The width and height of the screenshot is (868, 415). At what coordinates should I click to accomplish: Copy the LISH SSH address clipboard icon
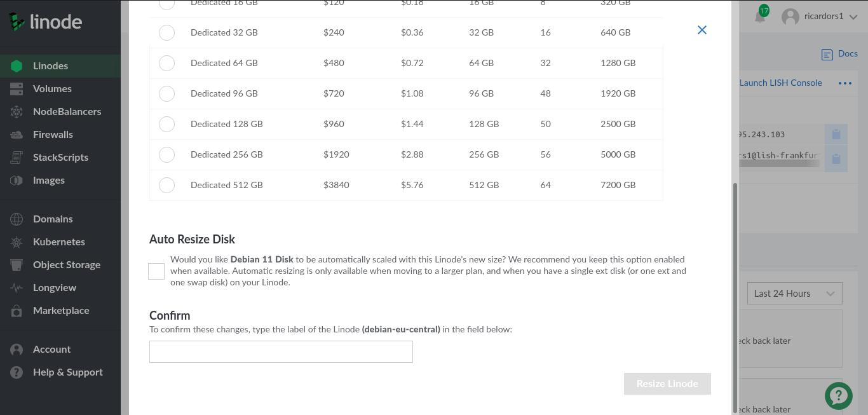[x=836, y=159]
